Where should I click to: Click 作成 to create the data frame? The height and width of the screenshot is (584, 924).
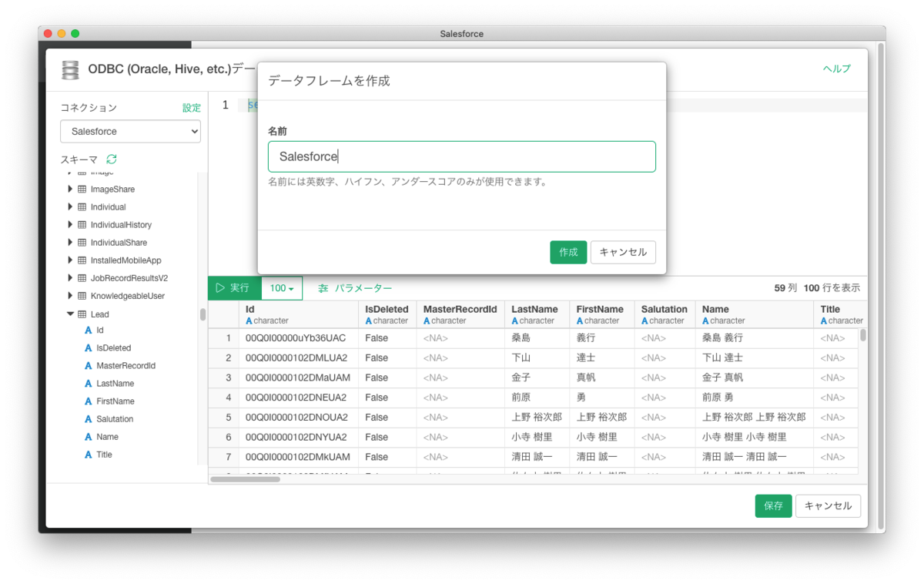568,252
